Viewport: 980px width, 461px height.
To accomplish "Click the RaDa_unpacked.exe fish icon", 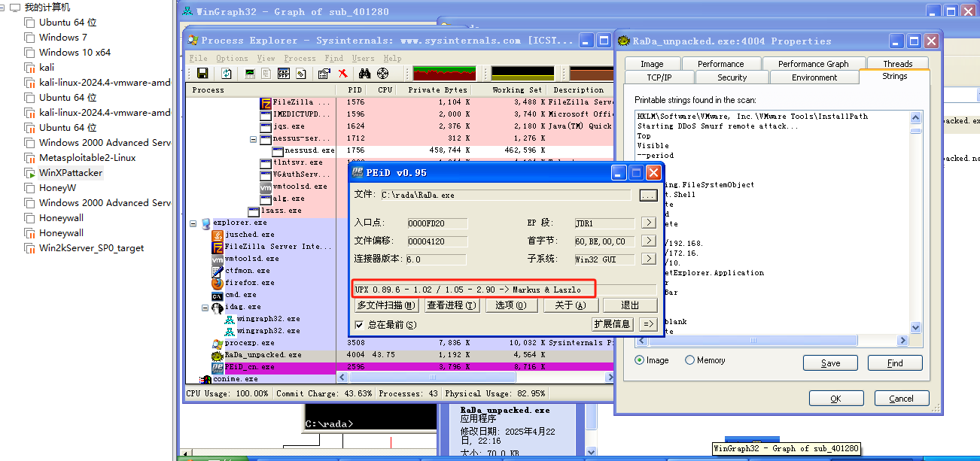I will tap(218, 355).
